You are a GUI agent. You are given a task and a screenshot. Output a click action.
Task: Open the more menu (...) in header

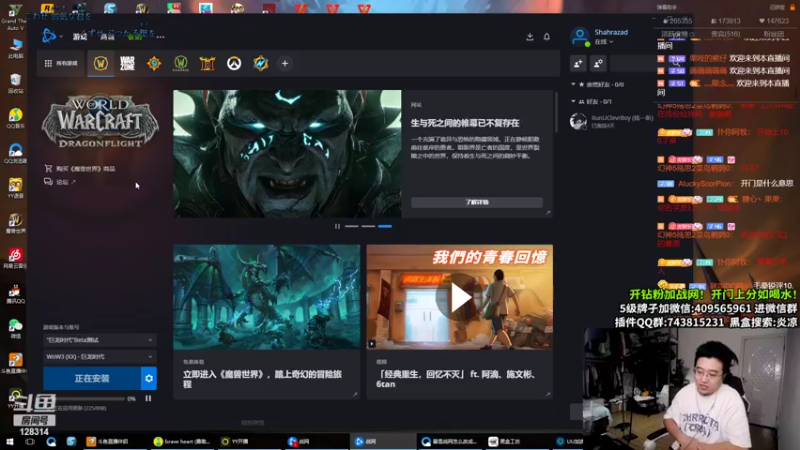pyautogui.click(x=161, y=37)
